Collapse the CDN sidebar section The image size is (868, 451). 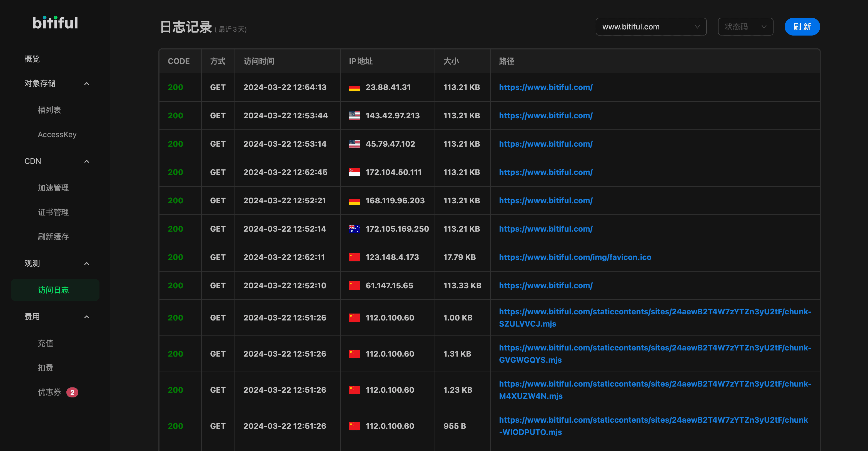point(87,161)
